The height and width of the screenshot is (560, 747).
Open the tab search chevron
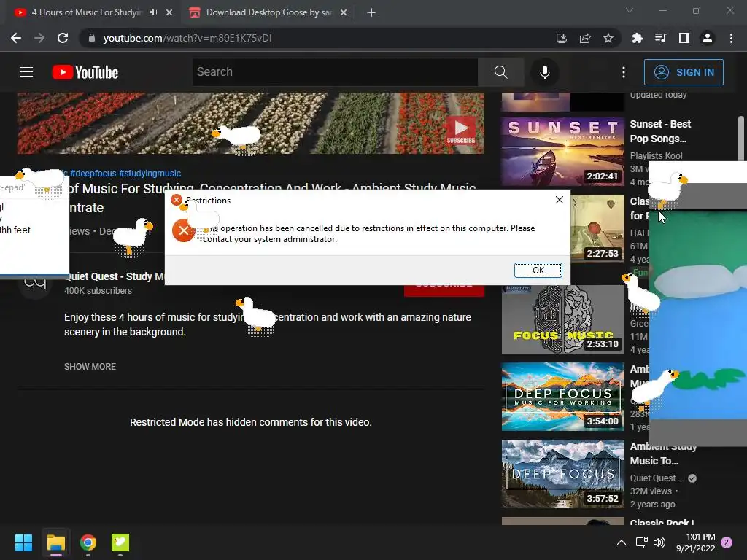630,10
